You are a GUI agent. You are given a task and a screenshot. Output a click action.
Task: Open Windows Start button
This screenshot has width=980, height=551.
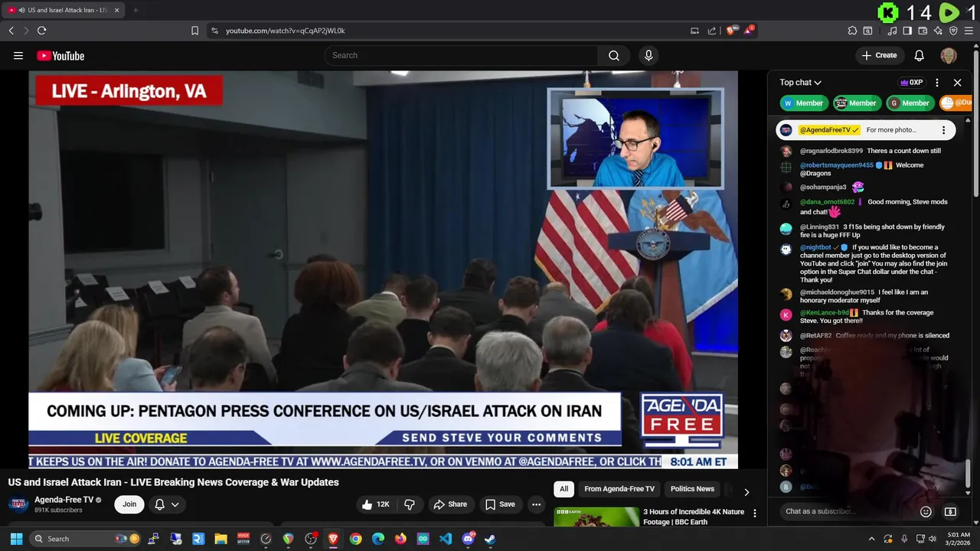pyautogui.click(x=16, y=539)
